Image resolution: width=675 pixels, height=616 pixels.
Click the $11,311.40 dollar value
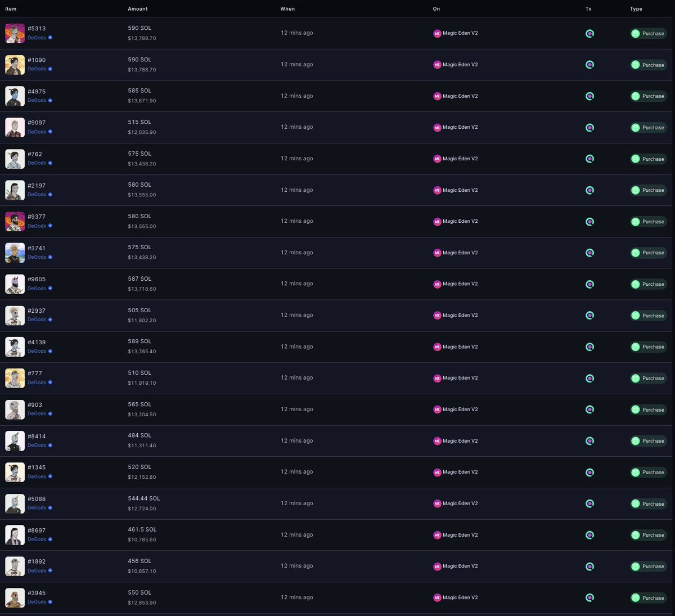pyautogui.click(x=142, y=446)
